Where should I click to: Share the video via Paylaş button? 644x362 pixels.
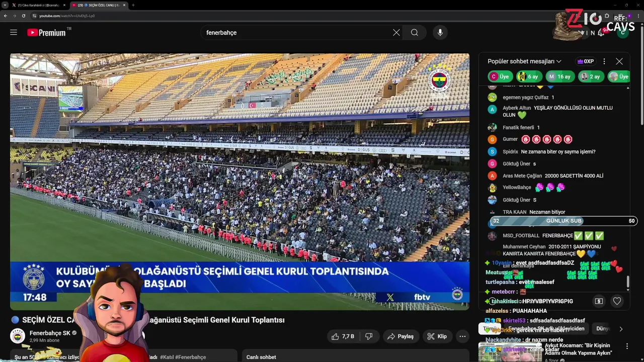point(400,336)
